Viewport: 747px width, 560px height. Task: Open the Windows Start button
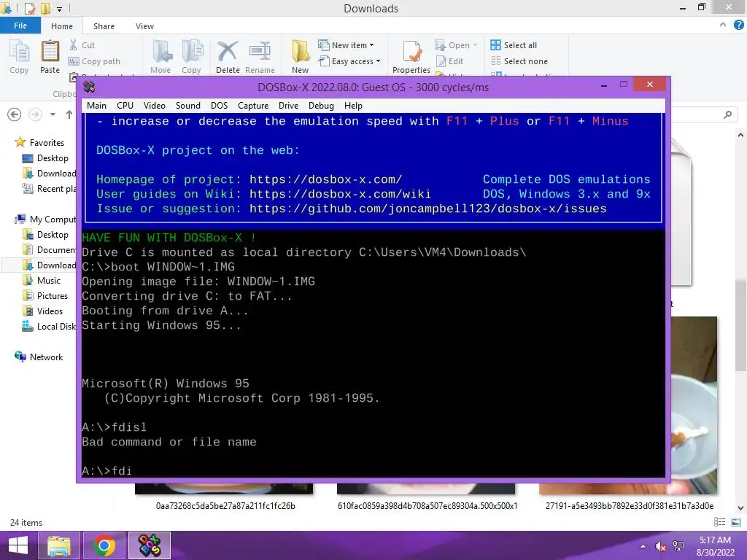coord(18,545)
